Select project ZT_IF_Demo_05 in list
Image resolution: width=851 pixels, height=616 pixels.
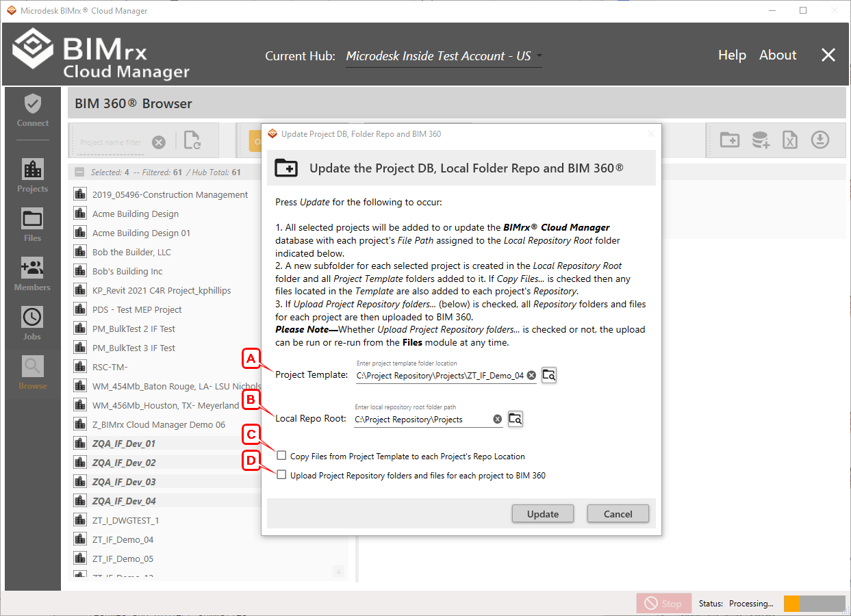(x=123, y=559)
